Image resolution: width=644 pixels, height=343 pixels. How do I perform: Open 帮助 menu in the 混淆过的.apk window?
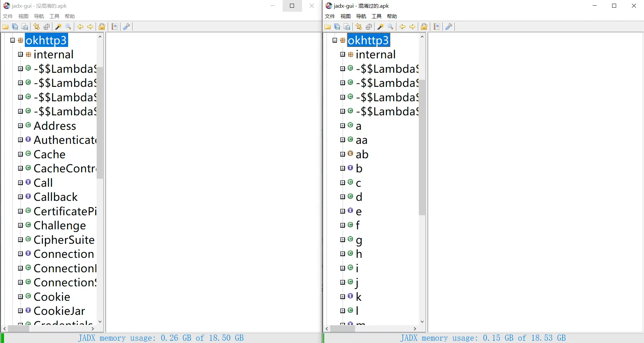[x=392, y=16]
